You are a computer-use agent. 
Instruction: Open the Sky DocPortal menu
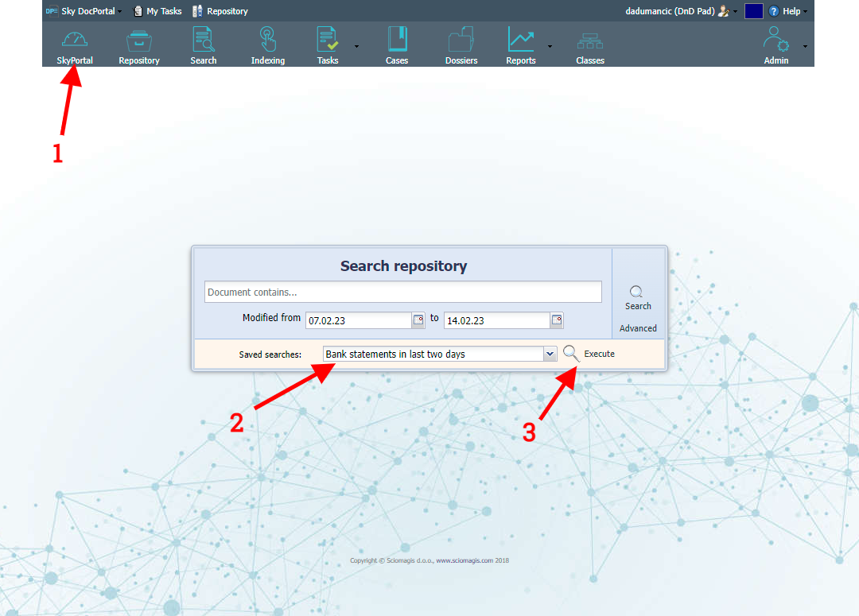click(84, 11)
